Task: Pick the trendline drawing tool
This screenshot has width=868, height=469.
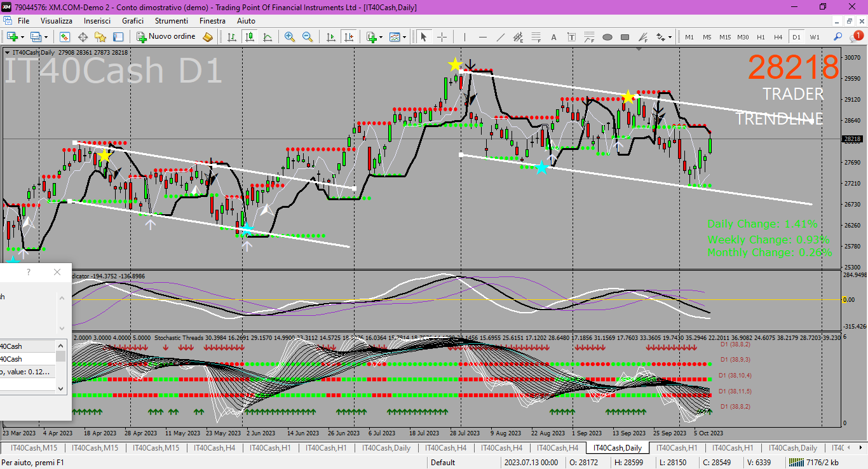Action: tap(501, 37)
